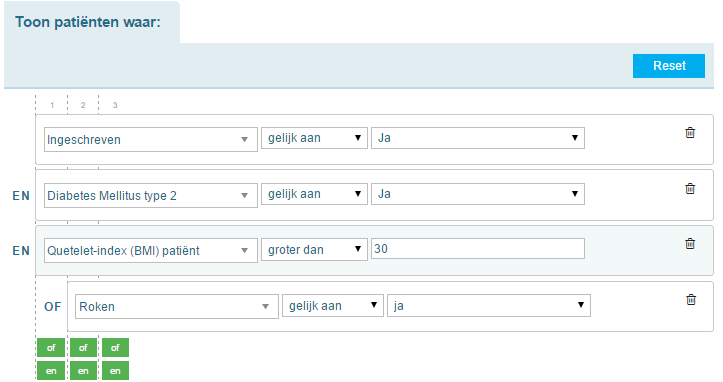Open the Roken field dropdown

pos(177,306)
